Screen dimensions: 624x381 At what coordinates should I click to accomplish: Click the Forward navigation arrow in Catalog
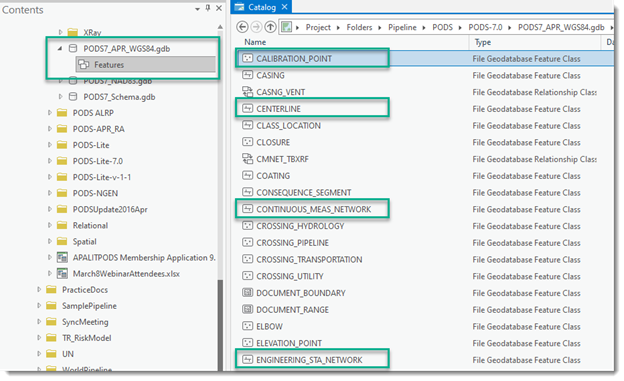pos(257,27)
